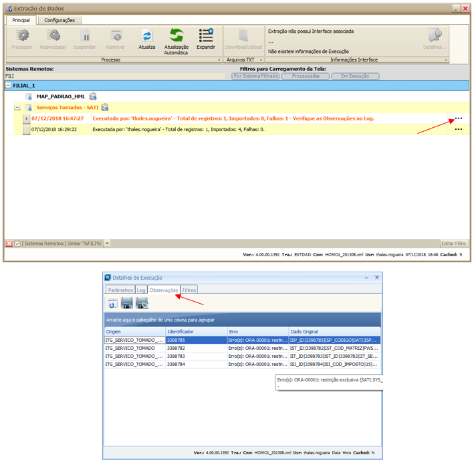Select row with Identificador 3398785
The height and width of the screenshot is (465, 476).
click(x=242, y=340)
